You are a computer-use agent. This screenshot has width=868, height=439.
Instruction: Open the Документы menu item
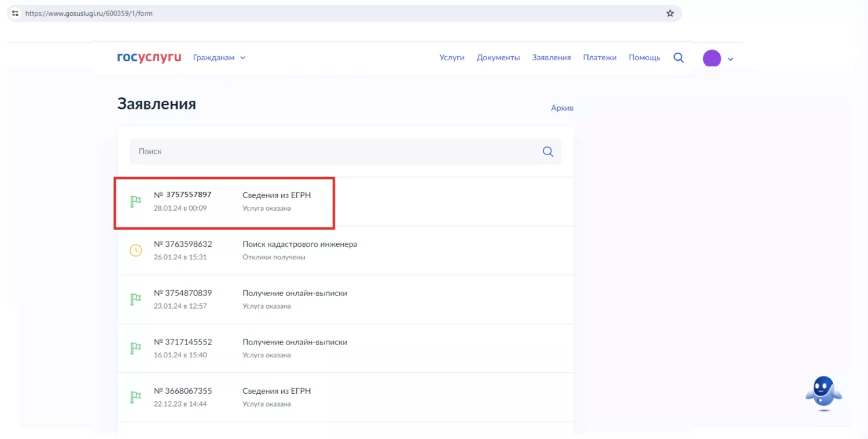pyautogui.click(x=498, y=57)
